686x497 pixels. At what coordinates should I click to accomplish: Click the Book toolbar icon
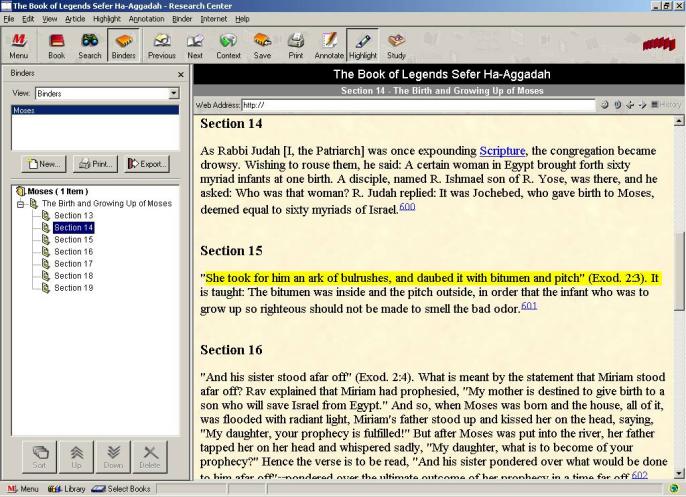click(56, 46)
